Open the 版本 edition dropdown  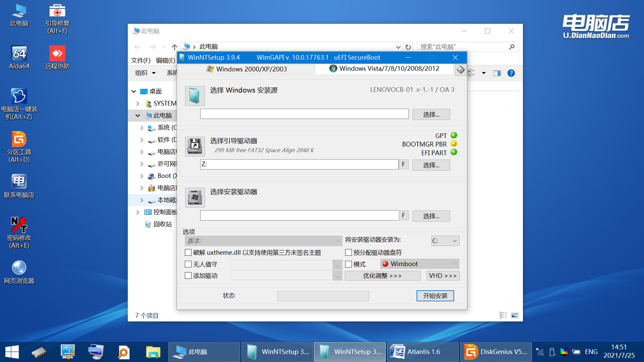coord(263,241)
